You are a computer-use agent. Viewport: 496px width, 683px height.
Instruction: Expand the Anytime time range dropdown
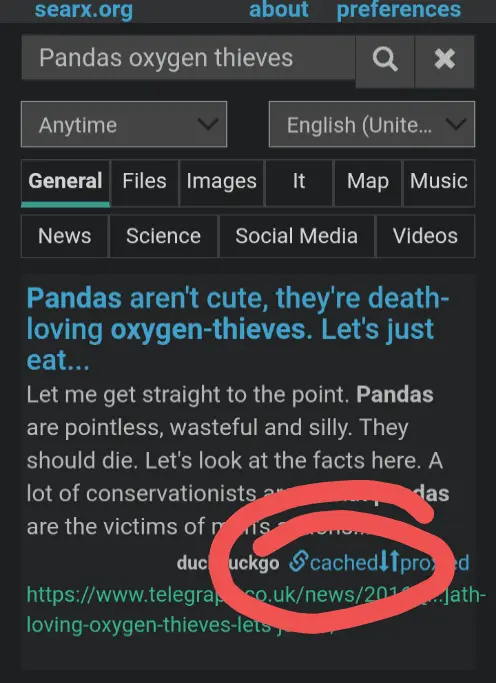[x=124, y=125]
